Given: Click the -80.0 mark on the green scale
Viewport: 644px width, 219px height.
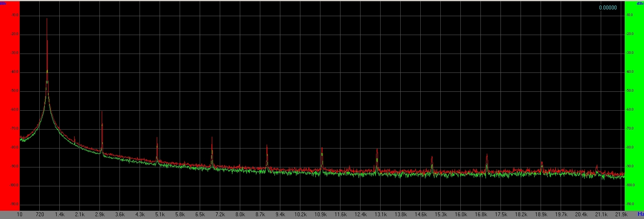Looking at the screenshot, I should point(629,147).
